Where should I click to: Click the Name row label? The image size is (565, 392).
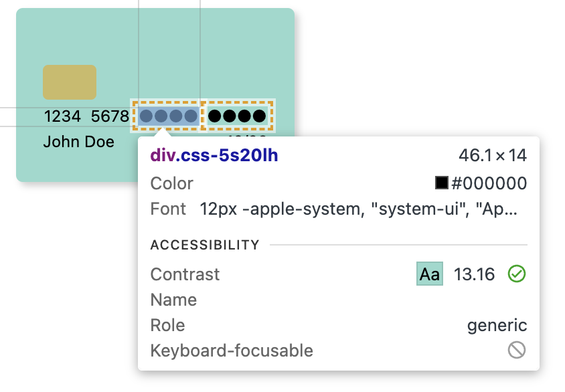tap(173, 300)
